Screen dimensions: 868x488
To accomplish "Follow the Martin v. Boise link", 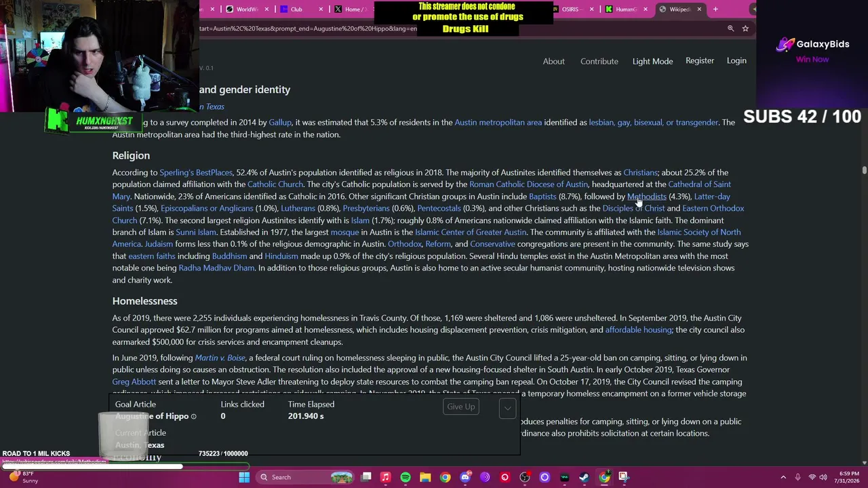I will point(220,358).
